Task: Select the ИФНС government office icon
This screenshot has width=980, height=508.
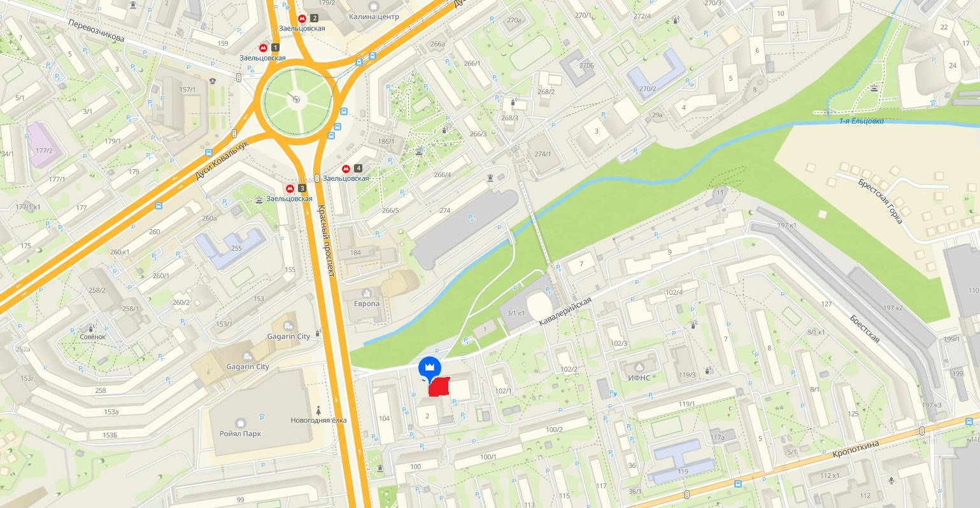Action: coord(639,367)
